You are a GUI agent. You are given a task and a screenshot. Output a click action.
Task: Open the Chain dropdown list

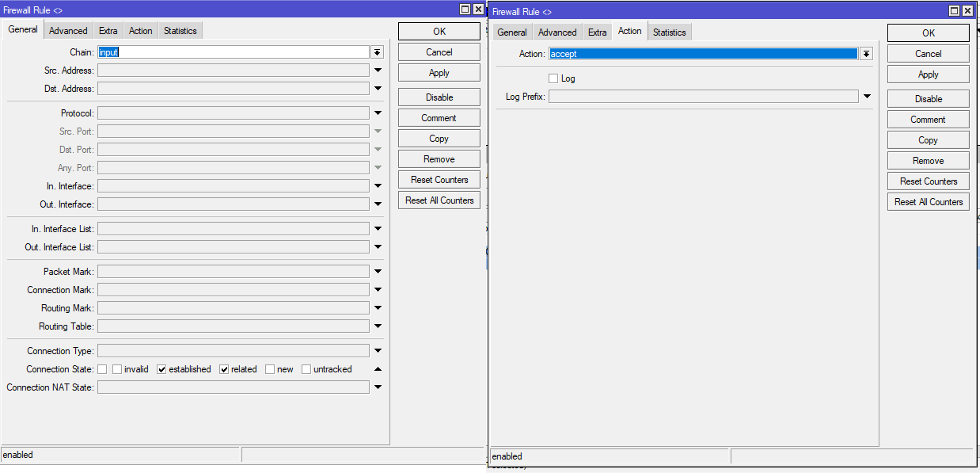click(x=378, y=52)
